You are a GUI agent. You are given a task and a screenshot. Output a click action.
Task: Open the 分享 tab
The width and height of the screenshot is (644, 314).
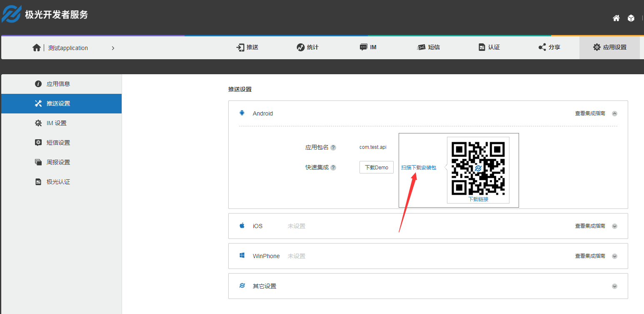pyautogui.click(x=549, y=47)
